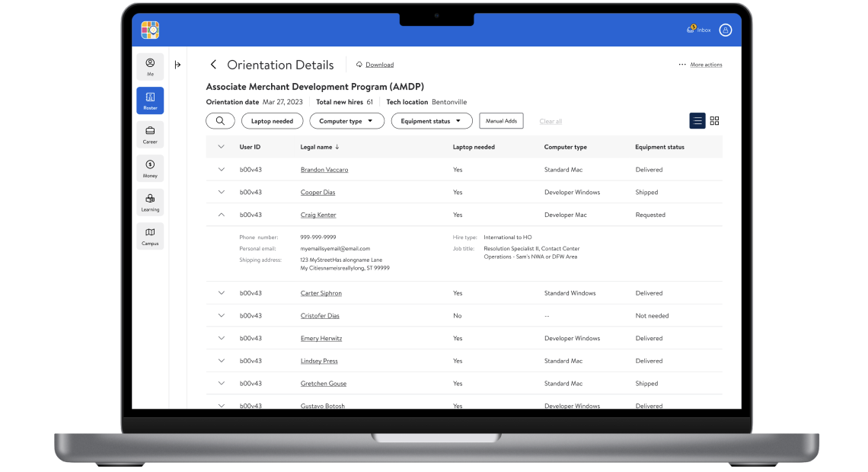Open Craig Kenter's profile link
868x472 pixels.
318,215
